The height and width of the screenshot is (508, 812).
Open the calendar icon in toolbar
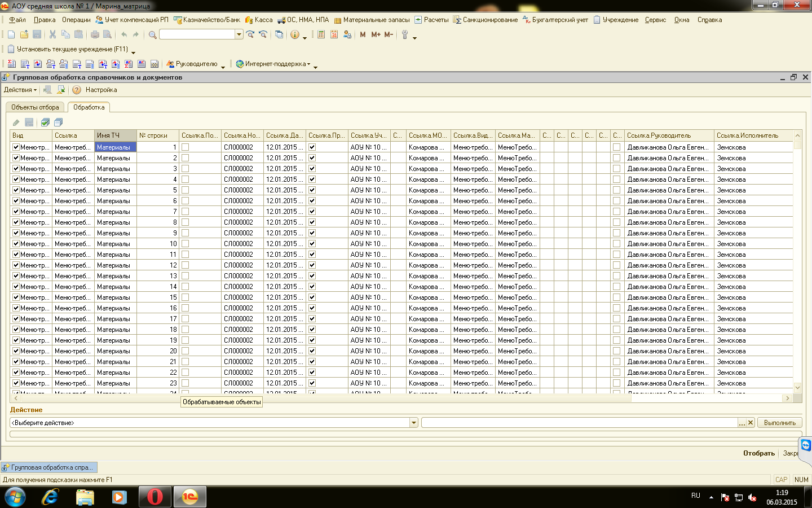tap(334, 34)
